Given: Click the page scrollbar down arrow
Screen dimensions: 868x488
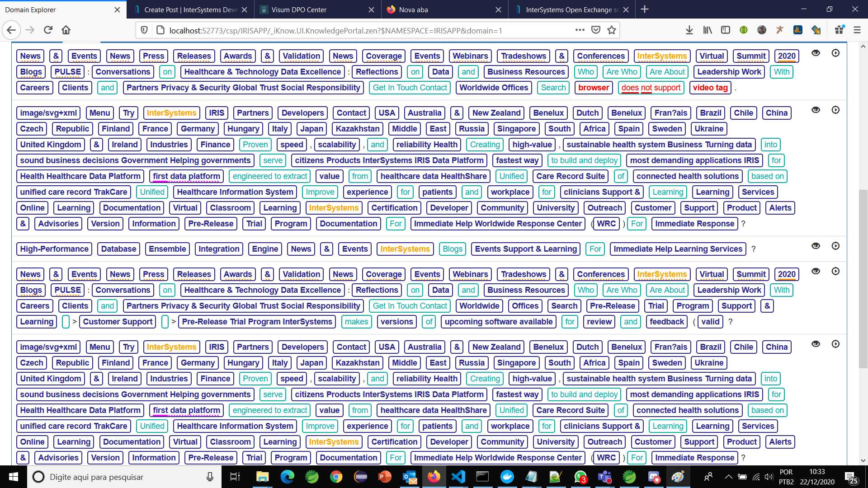Looking at the screenshot, I should click(x=863, y=460).
